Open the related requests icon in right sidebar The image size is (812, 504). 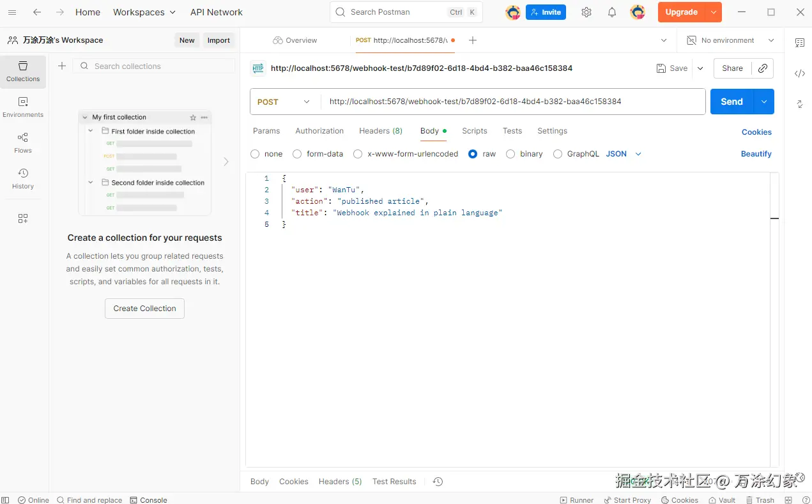coord(800,104)
